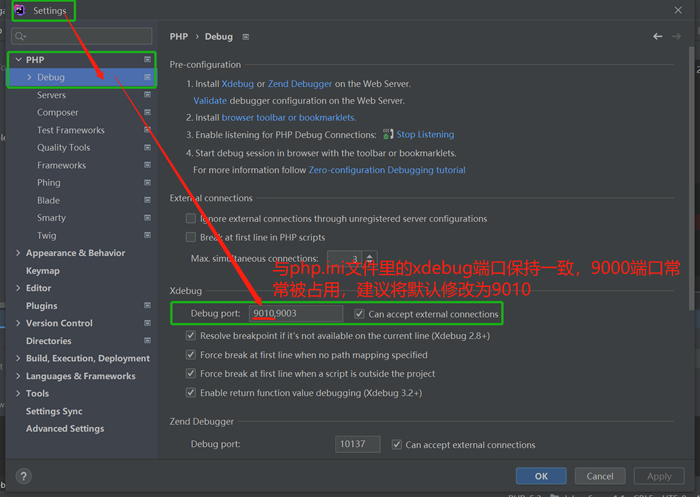Uncheck Xdebug Can accept external connections
Image resolution: width=700 pixels, height=497 pixels.
point(359,314)
